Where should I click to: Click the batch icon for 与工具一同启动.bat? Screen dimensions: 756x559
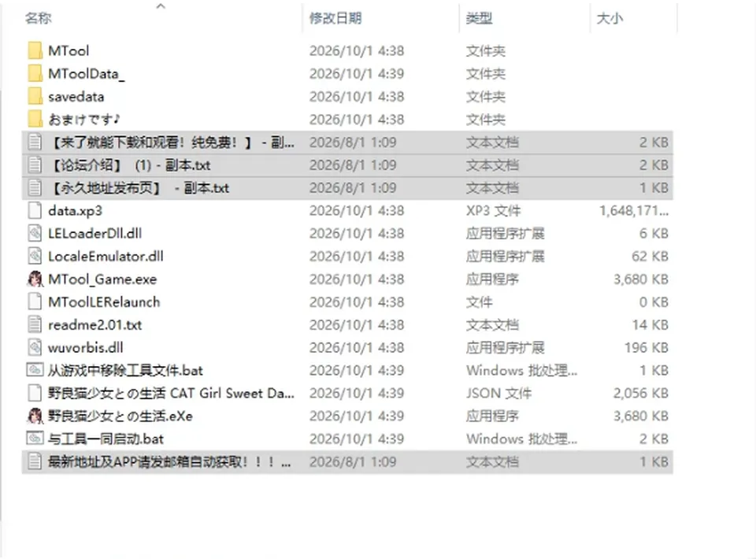[35, 439]
